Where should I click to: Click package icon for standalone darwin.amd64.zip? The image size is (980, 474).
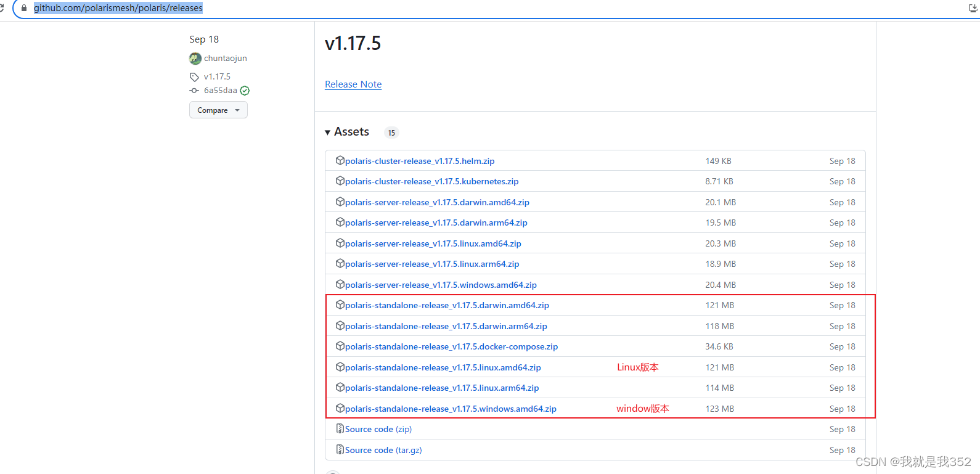tap(340, 304)
